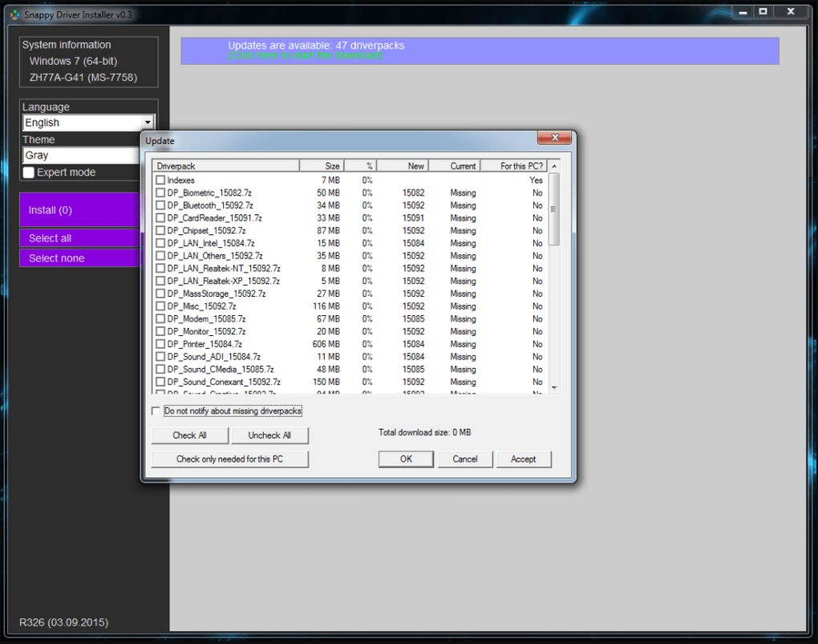This screenshot has height=644, width=818.
Task: Click the Uncheck All button
Action: pyautogui.click(x=269, y=435)
